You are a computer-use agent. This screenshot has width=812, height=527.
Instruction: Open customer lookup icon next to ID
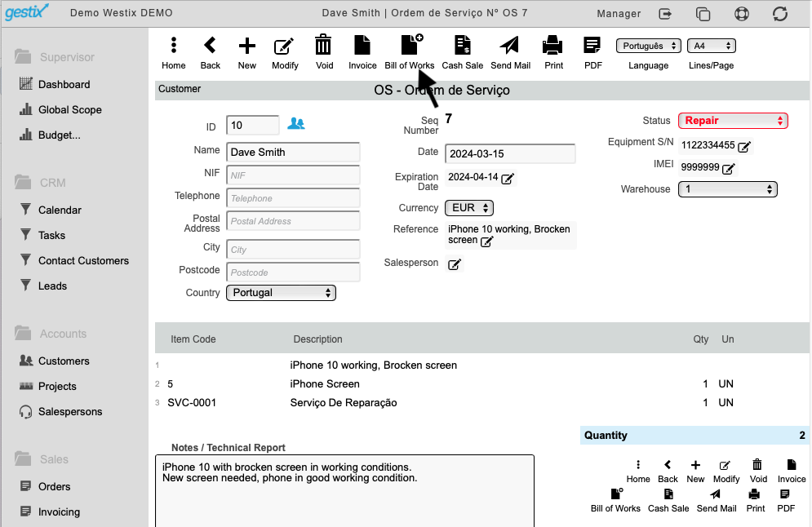pos(296,124)
